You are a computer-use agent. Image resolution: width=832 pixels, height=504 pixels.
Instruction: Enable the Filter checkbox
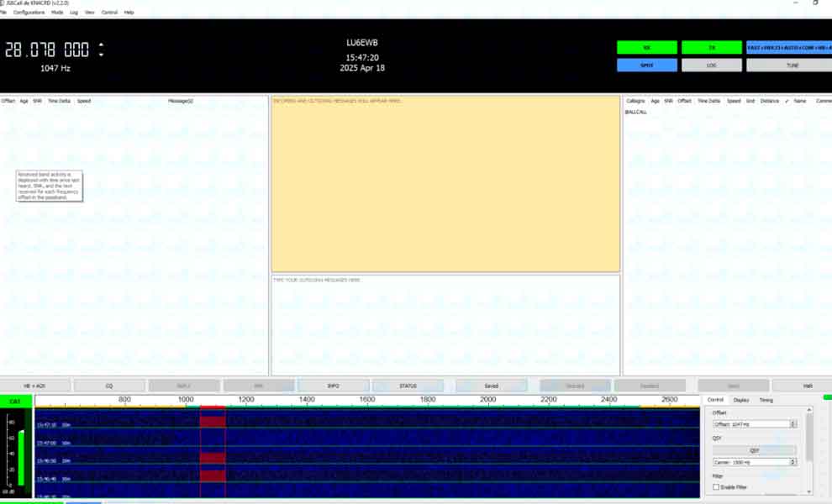[x=716, y=487]
